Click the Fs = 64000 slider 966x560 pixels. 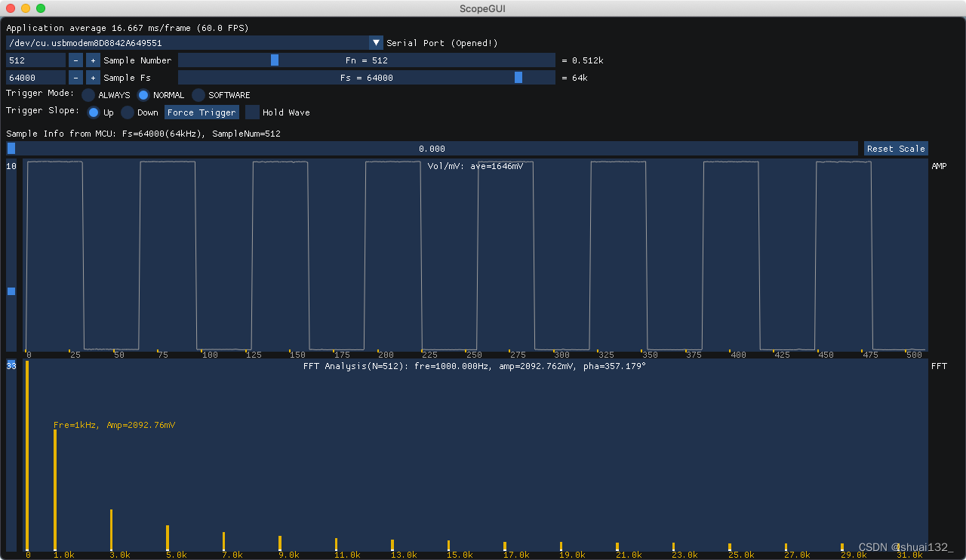pyautogui.click(x=366, y=78)
